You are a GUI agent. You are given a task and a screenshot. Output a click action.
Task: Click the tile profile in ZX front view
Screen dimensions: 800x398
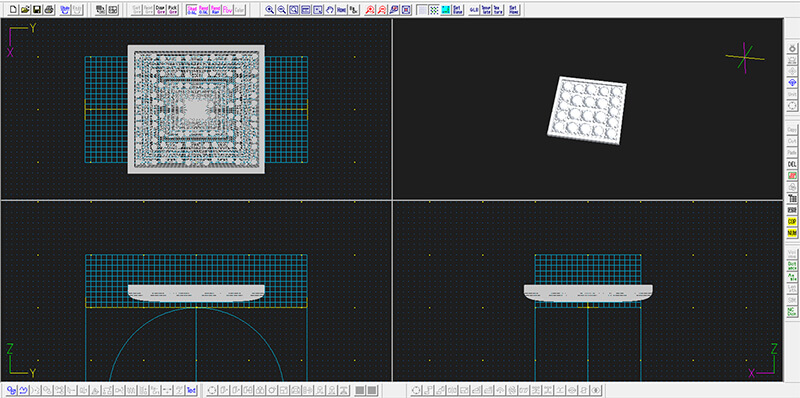pos(588,293)
